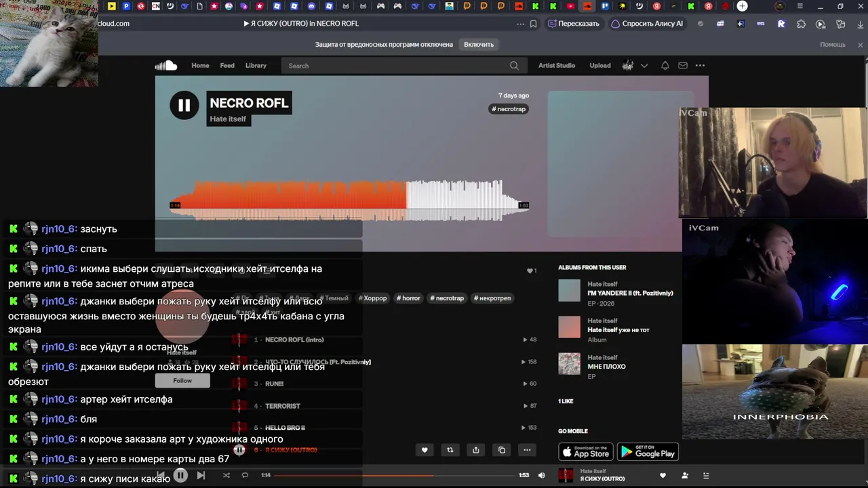Open the Google Play download badge
868x488 pixels.
(x=648, y=452)
